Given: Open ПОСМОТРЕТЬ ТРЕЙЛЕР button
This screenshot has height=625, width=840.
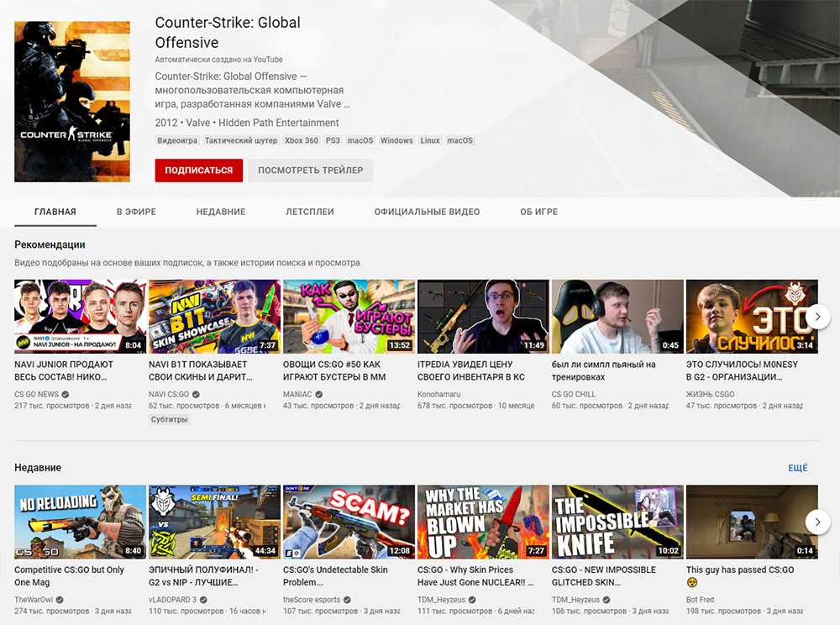Looking at the screenshot, I should (310, 171).
